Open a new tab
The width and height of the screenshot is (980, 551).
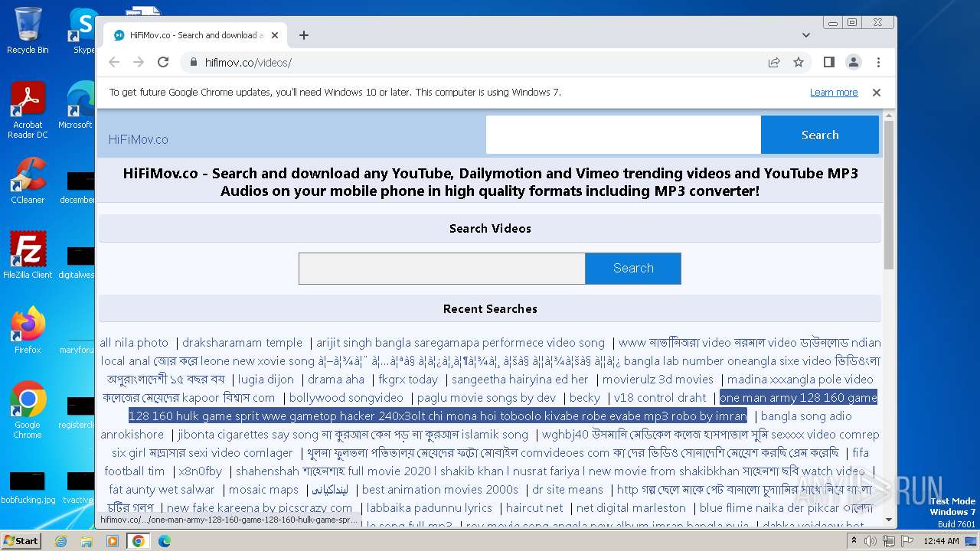(x=304, y=35)
